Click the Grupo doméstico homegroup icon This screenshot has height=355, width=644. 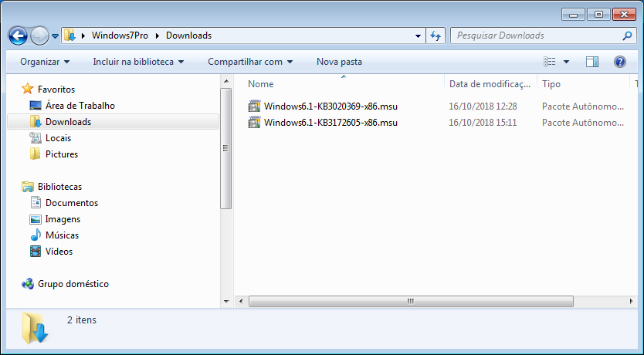[x=28, y=284]
